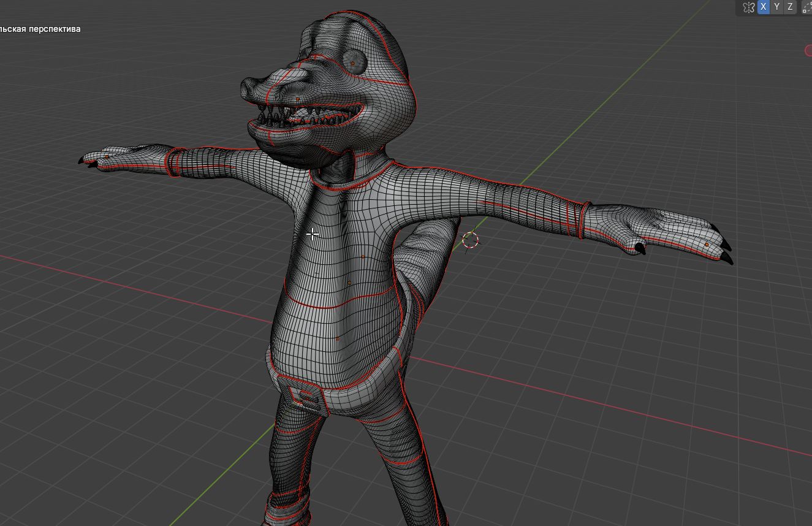This screenshot has height=526, width=812.
Task: Click the auto-merge vertices icon at the edge
Action: (x=806, y=7)
